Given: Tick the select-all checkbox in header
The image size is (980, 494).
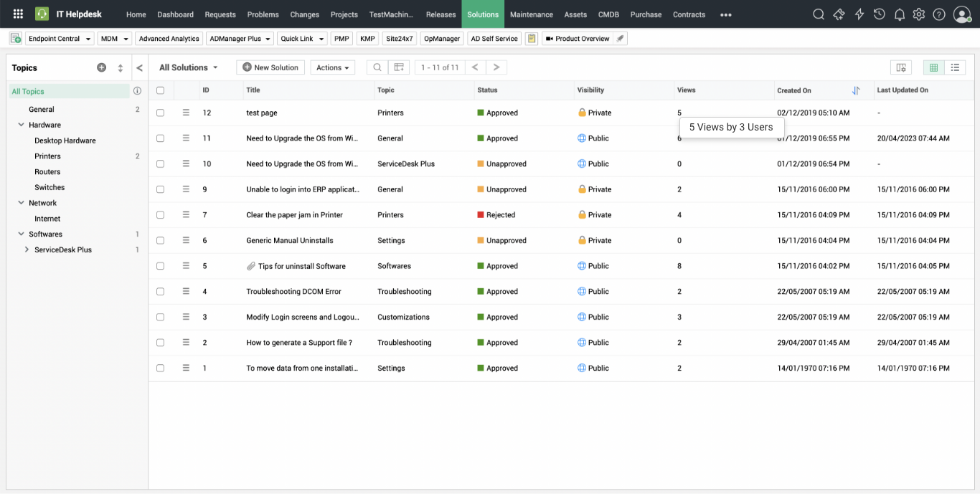Looking at the screenshot, I should point(160,90).
